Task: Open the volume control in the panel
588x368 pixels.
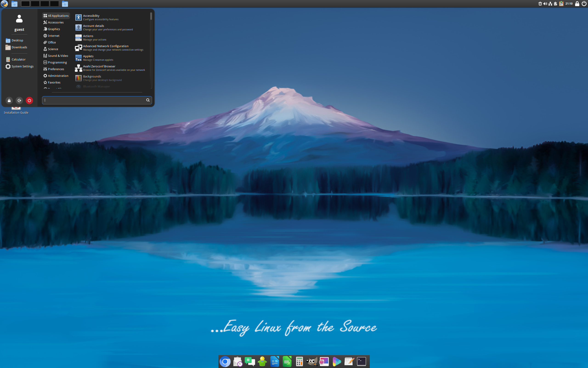Action: click(545, 4)
